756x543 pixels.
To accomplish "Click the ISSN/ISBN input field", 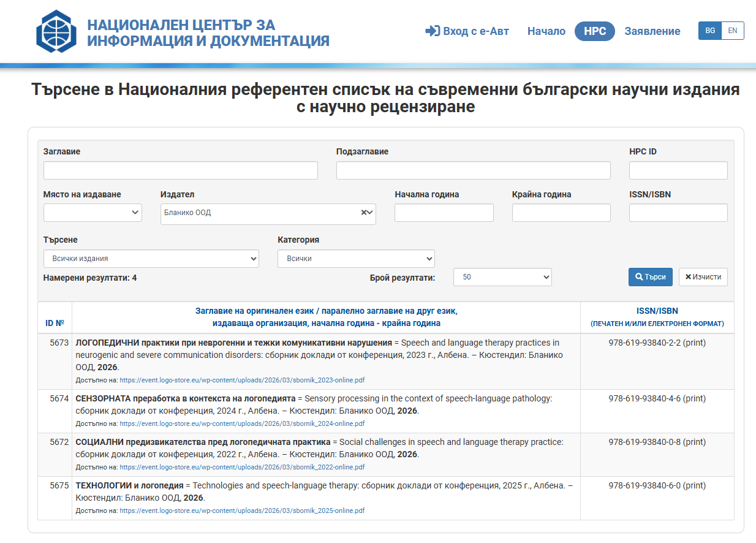I will pyautogui.click(x=678, y=213).
